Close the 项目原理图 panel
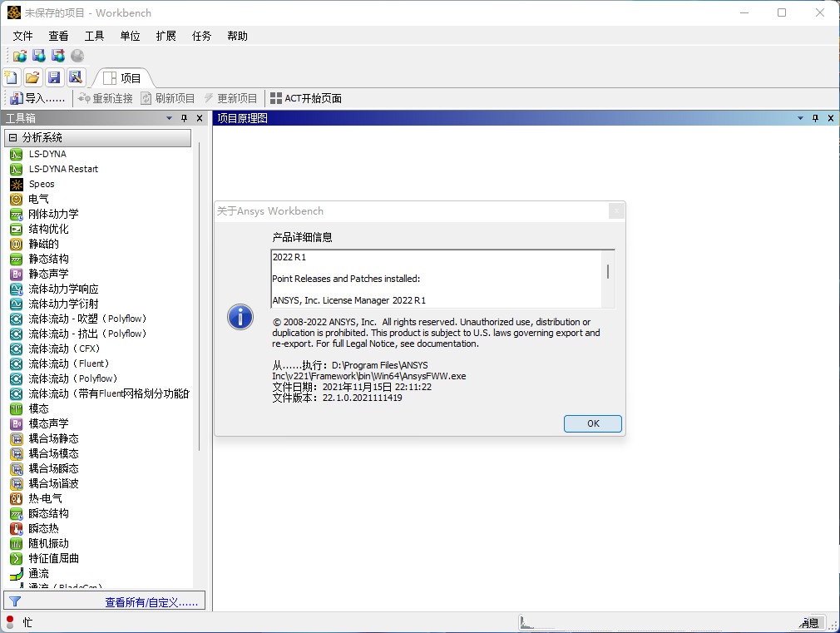Viewport: 840px width, 633px height. point(830,118)
